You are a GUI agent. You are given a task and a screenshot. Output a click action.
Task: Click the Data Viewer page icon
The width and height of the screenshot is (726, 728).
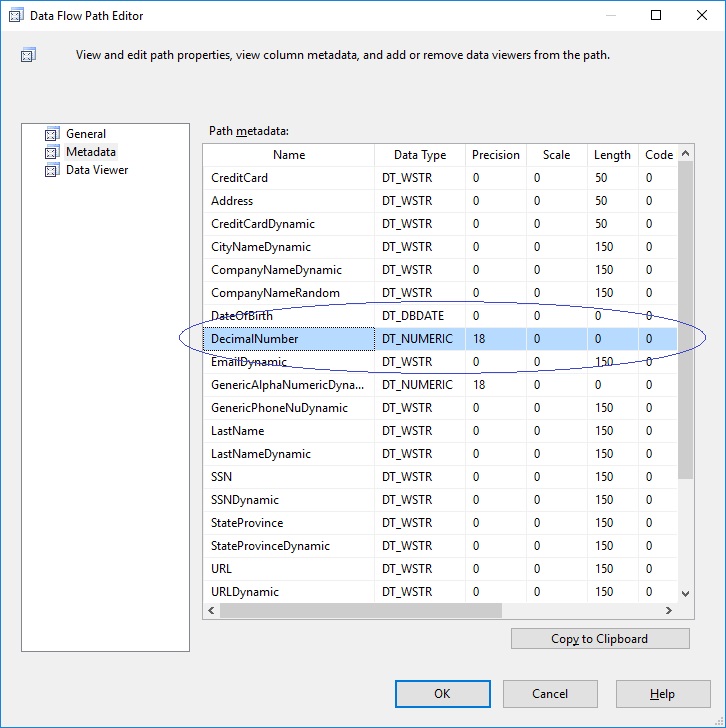pyautogui.click(x=52, y=170)
